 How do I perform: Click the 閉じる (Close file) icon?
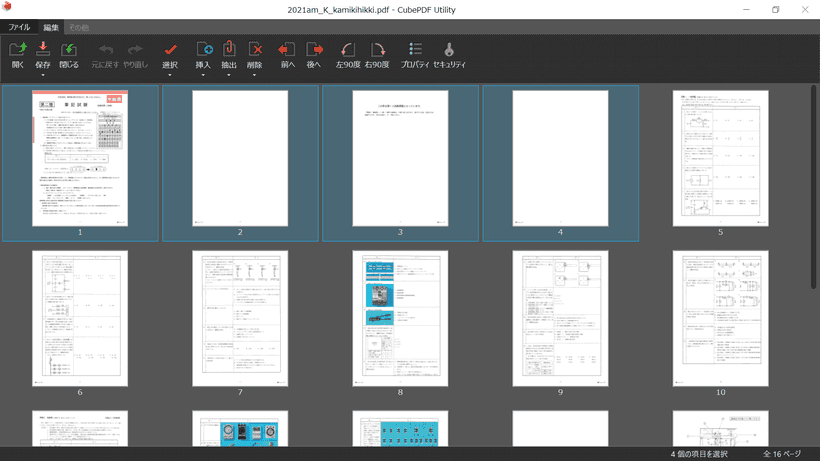[69, 50]
